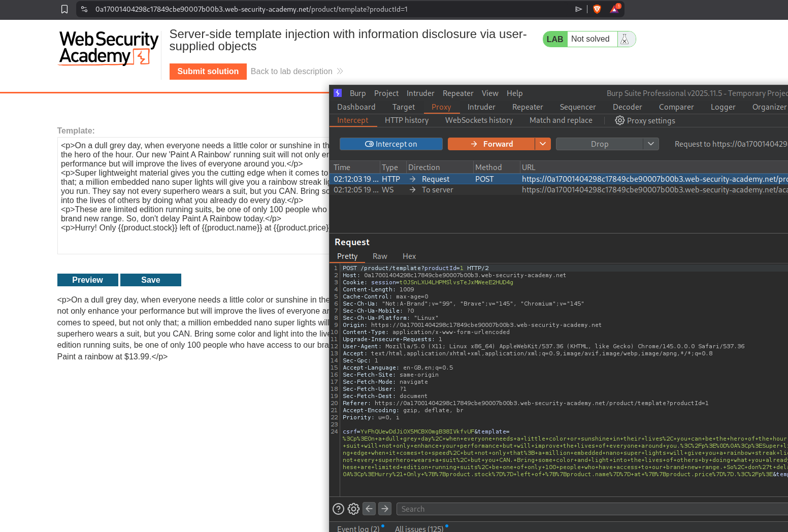Expand the Forward button dropdown arrow
The height and width of the screenshot is (532, 788).
click(543, 144)
